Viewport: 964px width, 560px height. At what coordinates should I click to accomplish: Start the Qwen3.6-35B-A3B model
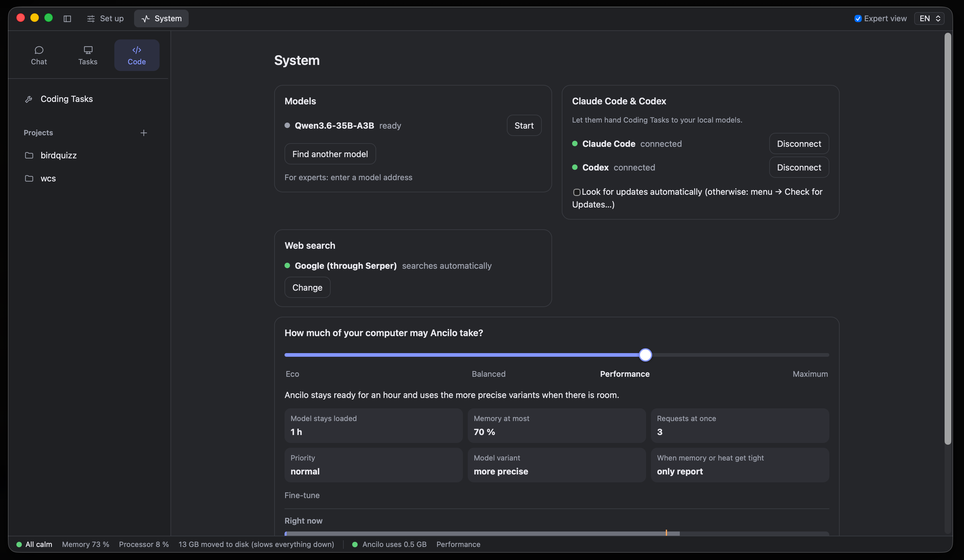[x=524, y=126]
